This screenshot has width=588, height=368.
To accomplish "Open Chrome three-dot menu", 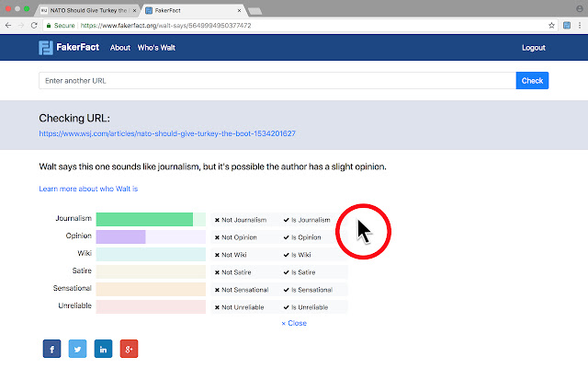I will tap(580, 26).
